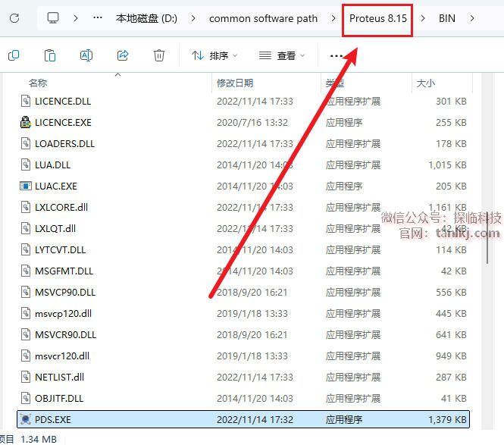Click 1.34 MB status bar text
This screenshot has height=445, width=504.
(39, 439)
